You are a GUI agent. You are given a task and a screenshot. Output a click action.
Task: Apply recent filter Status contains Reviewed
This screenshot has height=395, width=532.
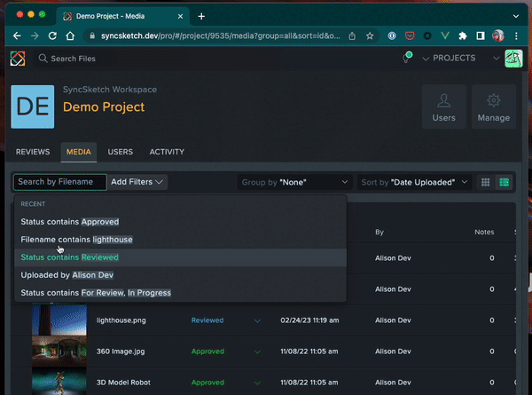[180, 257]
